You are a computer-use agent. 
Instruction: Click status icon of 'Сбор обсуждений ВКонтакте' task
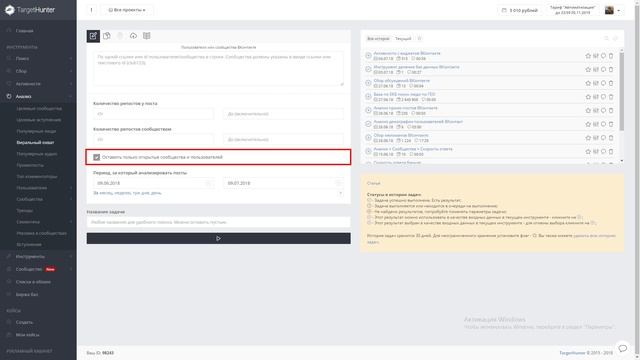[x=368, y=83]
